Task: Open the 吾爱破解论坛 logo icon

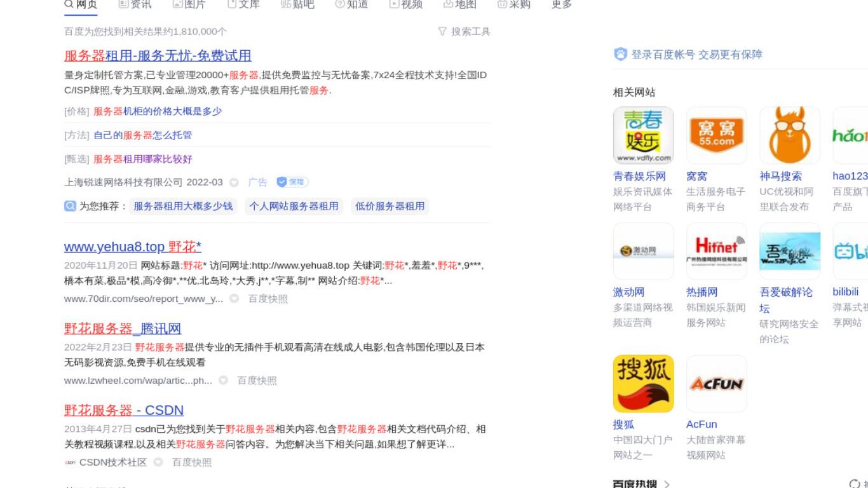Action: pyautogui.click(x=789, y=251)
